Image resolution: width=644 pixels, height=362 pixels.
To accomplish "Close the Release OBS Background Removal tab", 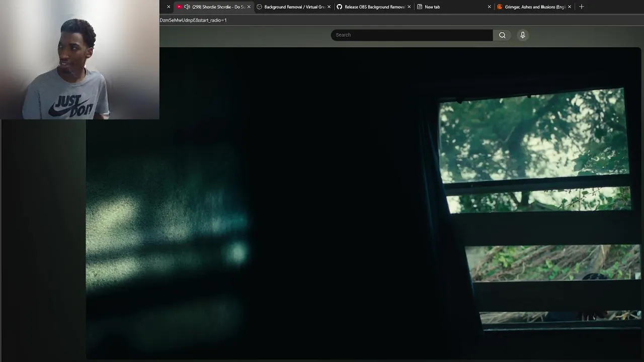I will pos(409,7).
